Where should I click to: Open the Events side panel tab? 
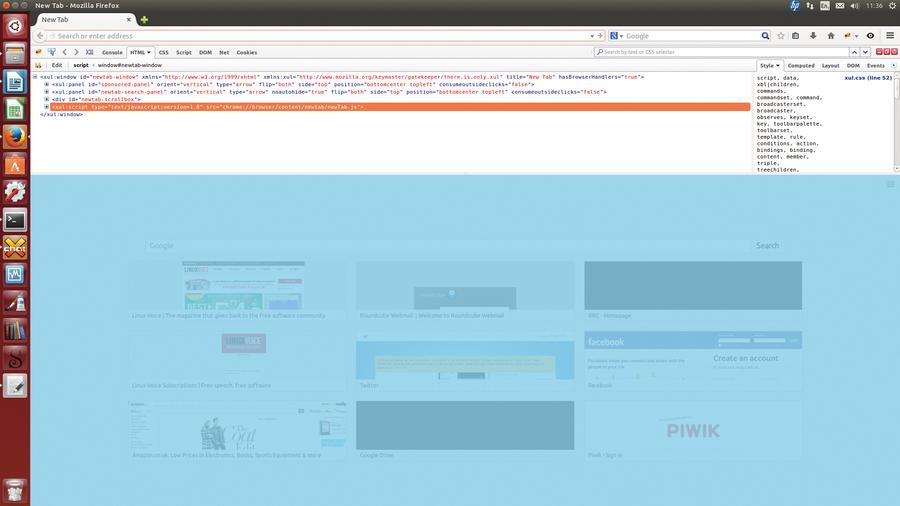875,65
